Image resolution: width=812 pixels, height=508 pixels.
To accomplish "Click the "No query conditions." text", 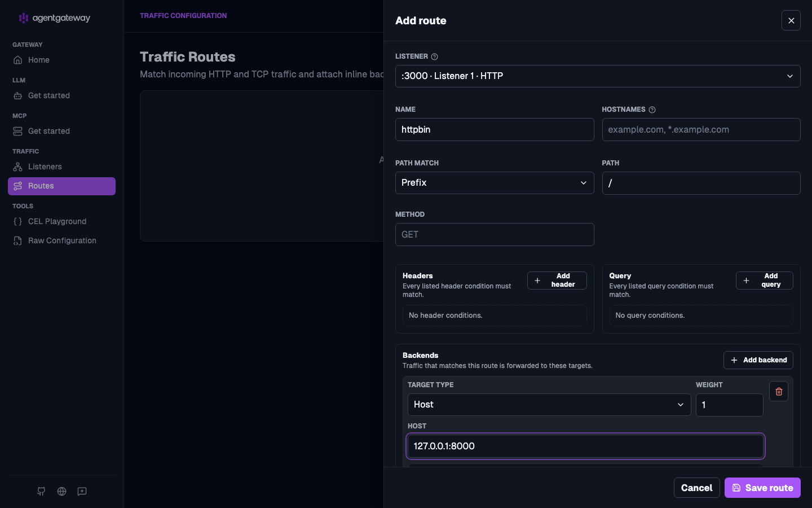I will [x=650, y=316].
